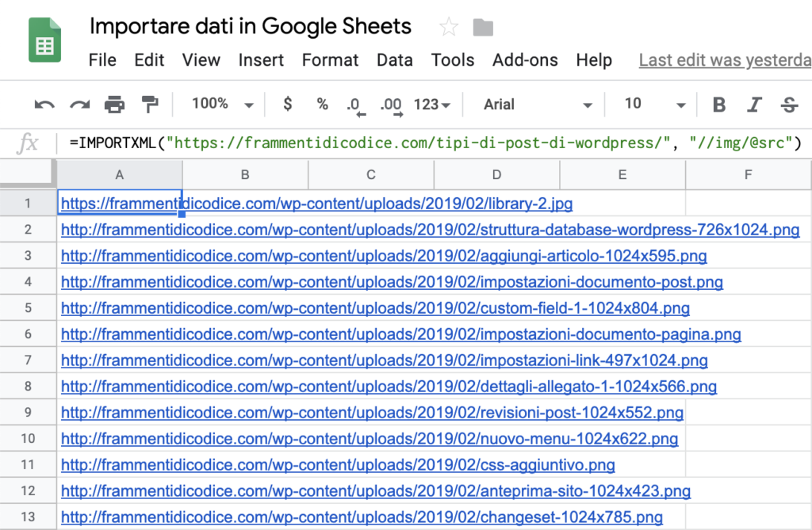Open the anteprima-sito-1024x423.png link
The height and width of the screenshot is (530, 812).
click(x=375, y=490)
